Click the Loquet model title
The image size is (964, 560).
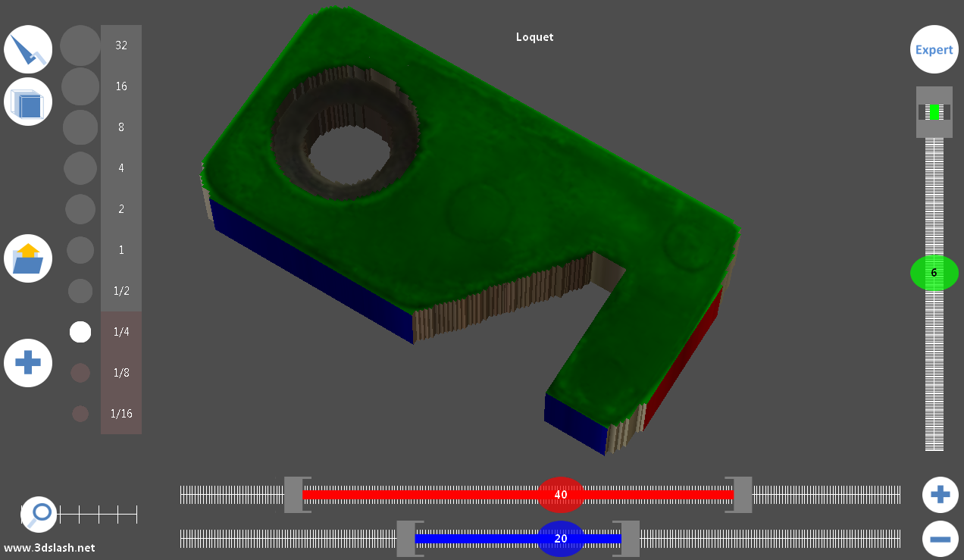click(x=534, y=37)
